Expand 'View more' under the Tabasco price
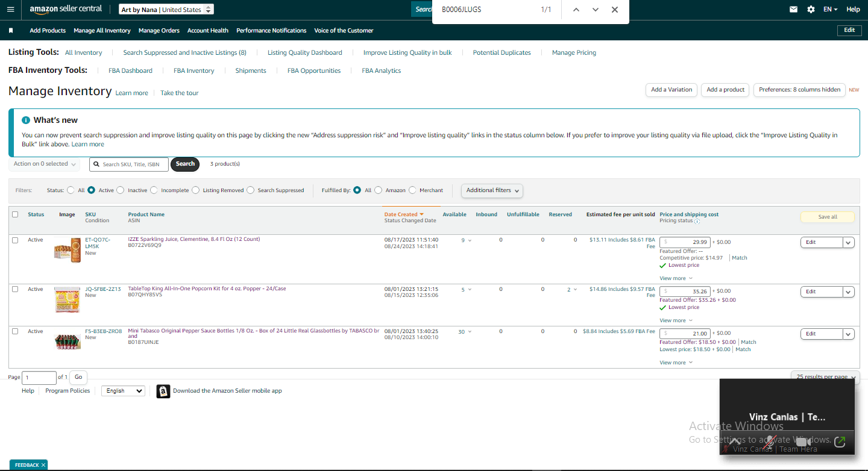The height and width of the screenshot is (471, 868). point(676,363)
